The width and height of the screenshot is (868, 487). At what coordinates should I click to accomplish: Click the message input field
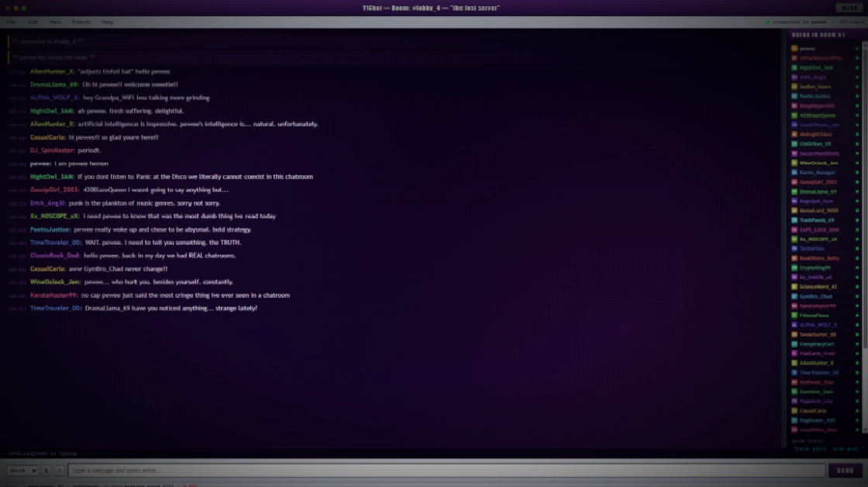pos(446,471)
